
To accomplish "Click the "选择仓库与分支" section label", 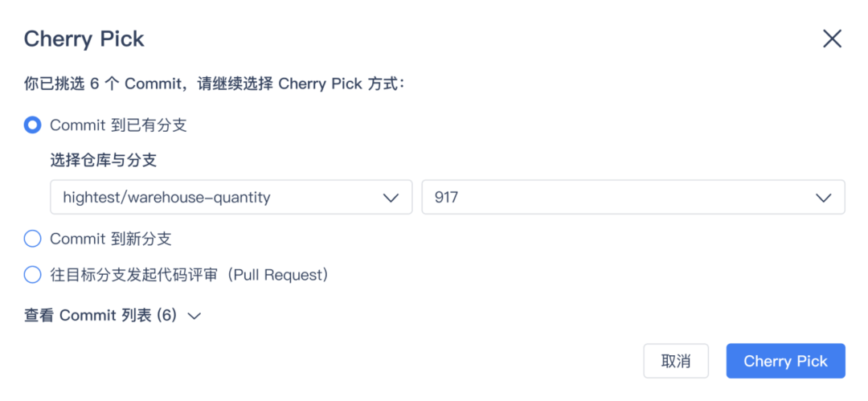I will pos(103,160).
